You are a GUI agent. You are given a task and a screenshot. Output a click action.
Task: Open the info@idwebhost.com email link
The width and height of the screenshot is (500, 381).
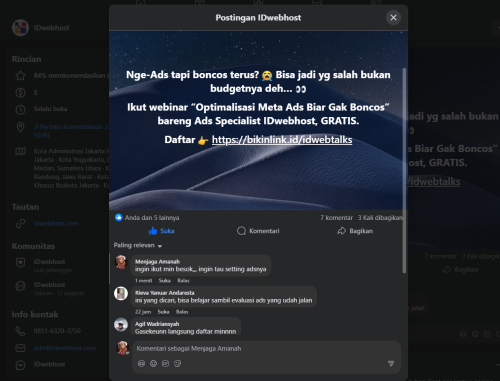point(65,348)
